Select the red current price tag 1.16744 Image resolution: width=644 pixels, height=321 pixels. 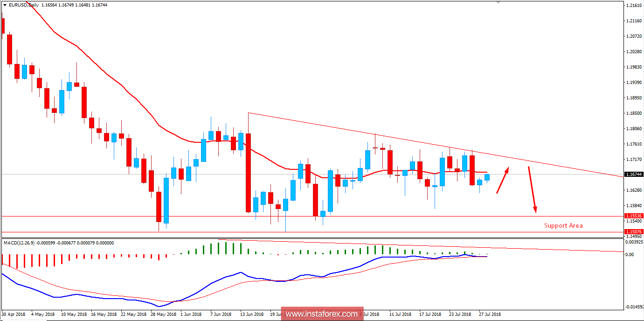pos(633,175)
